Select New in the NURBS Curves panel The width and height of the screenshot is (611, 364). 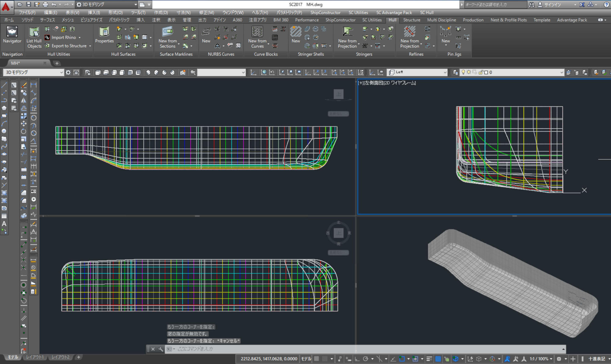click(206, 37)
